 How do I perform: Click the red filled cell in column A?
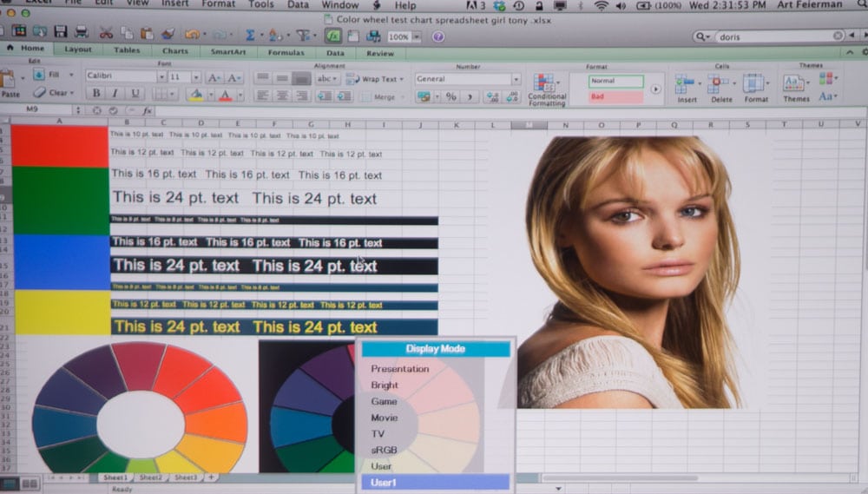(x=60, y=146)
